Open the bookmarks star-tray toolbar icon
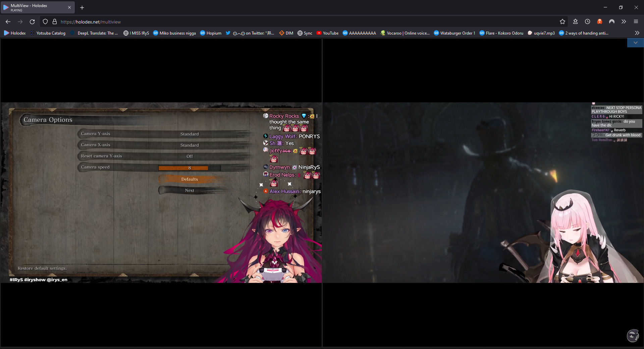This screenshot has width=644, height=349. pyautogui.click(x=576, y=22)
